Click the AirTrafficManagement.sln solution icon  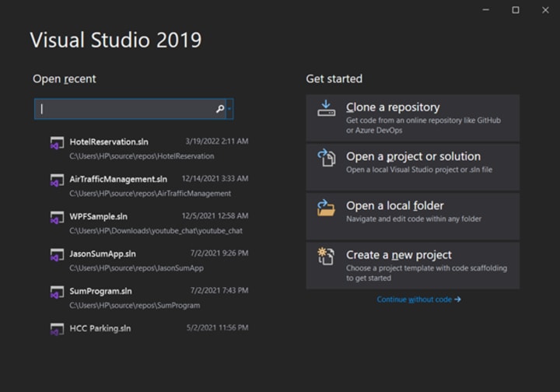(57, 180)
